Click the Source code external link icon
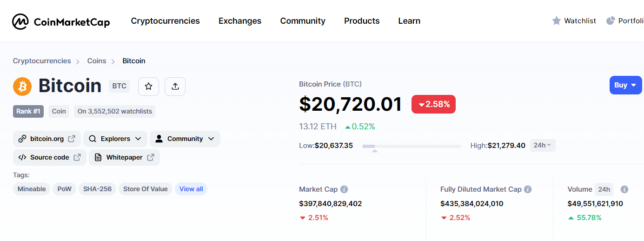This screenshot has width=644, height=241. coord(77,157)
